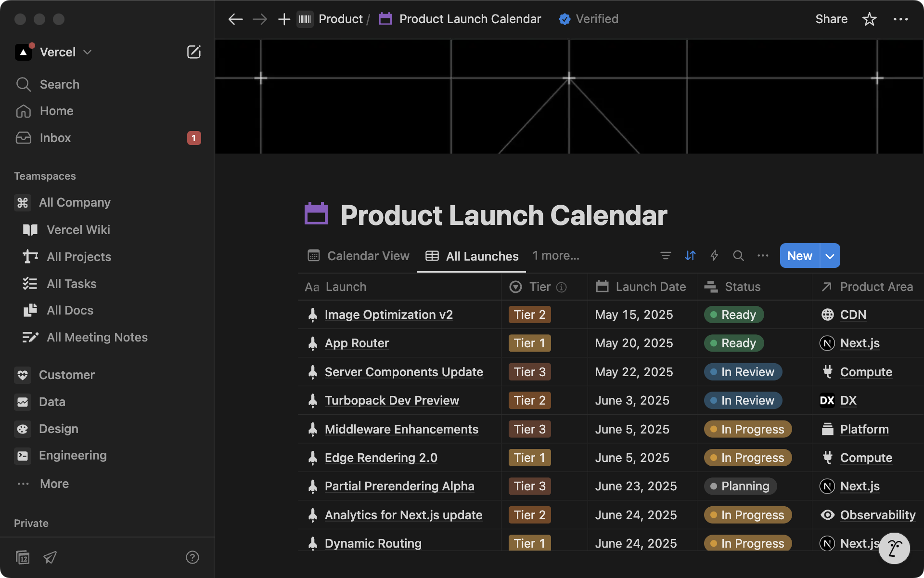Click the sort arrows icon in toolbar
Viewport: 924px width, 578px height.
[690, 256]
